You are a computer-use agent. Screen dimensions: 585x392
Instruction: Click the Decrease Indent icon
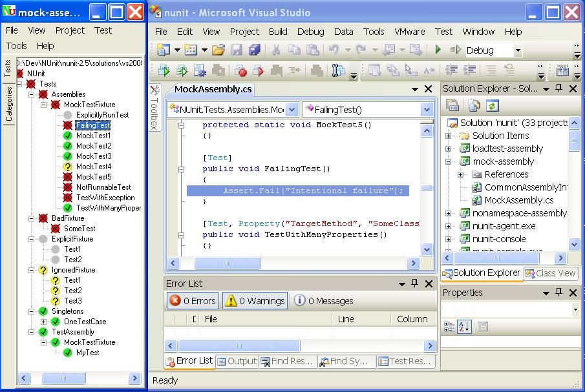[x=451, y=70]
